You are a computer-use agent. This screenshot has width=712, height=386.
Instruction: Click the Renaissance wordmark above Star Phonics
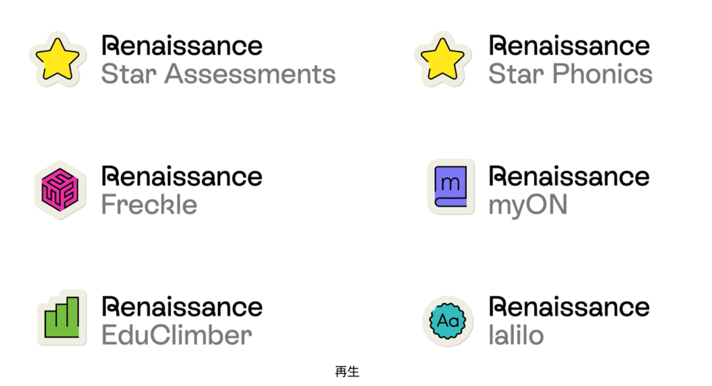coord(569,45)
